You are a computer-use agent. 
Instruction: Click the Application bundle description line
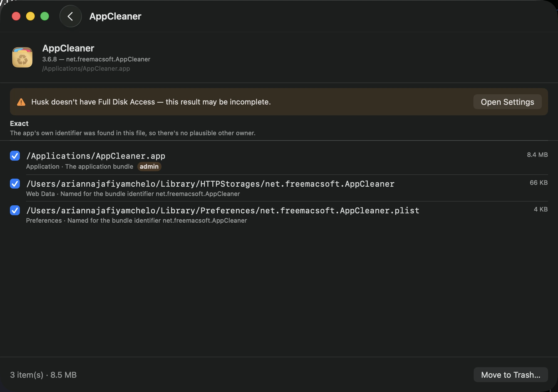click(x=80, y=167)
